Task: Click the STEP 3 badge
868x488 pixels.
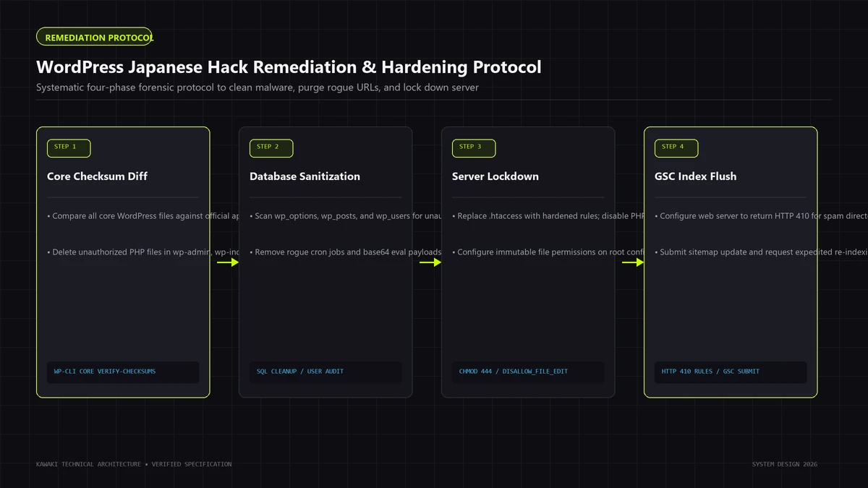Action: point(474,147)
